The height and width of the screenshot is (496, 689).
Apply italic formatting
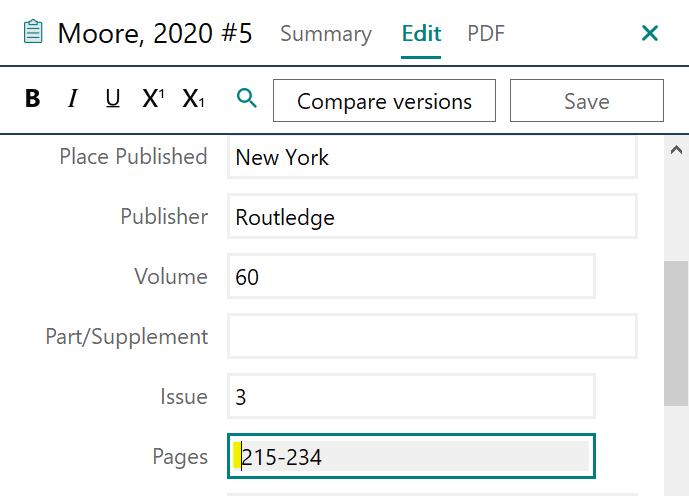(x=72, y=99)
